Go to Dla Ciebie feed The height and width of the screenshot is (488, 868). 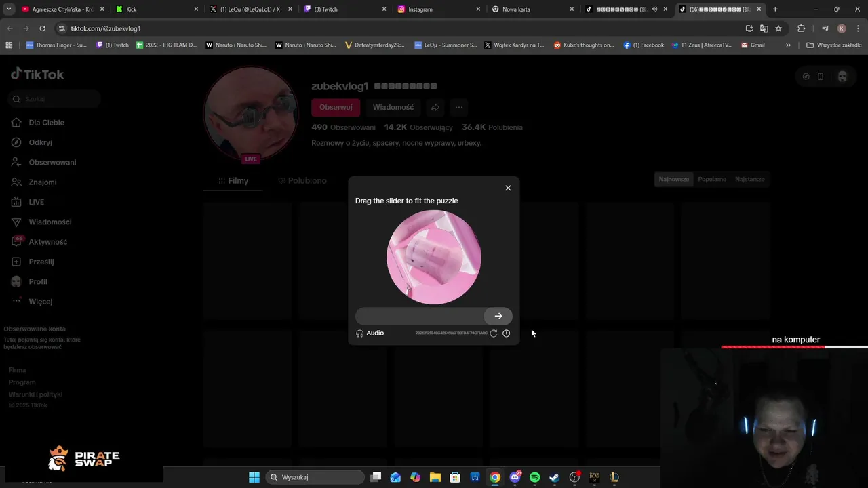click(x=39, y=123)
